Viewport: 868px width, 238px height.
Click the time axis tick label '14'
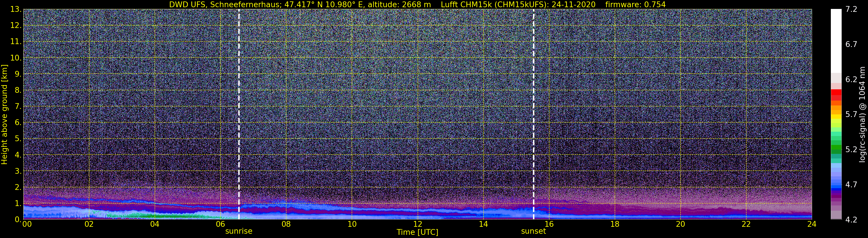point(483,224)
